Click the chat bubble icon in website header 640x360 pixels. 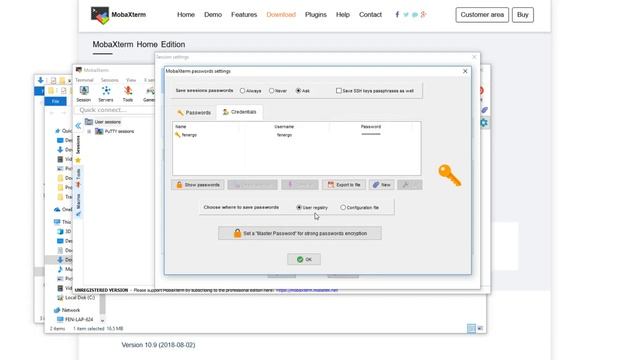pos(415,15)
